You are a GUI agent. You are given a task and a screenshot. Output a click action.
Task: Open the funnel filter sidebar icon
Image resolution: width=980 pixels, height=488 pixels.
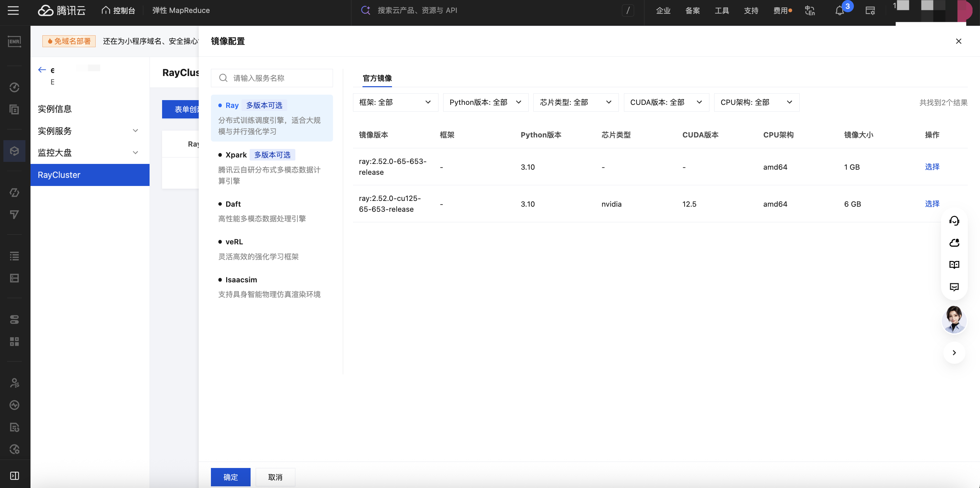click(15, 215)
